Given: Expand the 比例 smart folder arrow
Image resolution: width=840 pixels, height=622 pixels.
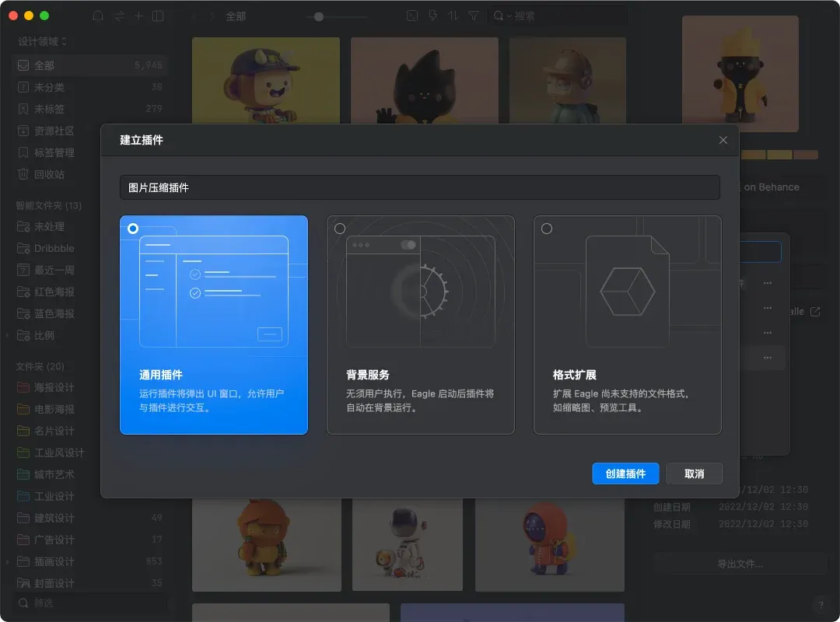Looking at the screenshot, I should [8, 335].
